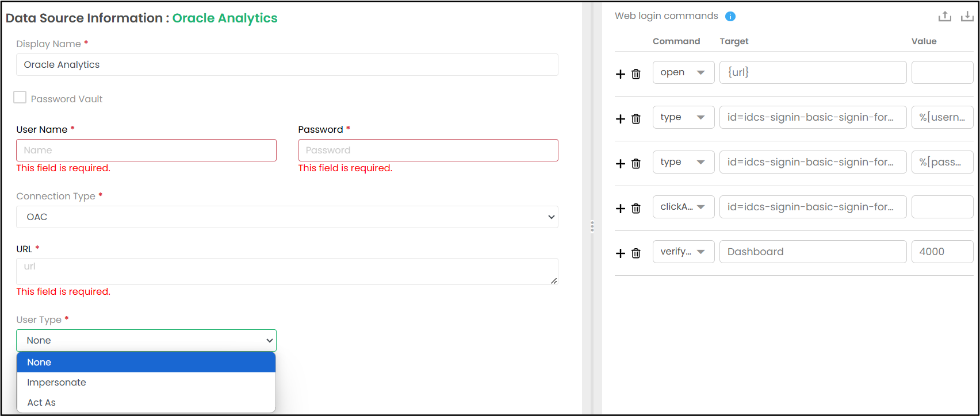Open the type command dropdown for %[usern...
Image resolution: width=980 pixels, height=416 pixels.
[683, 117]
